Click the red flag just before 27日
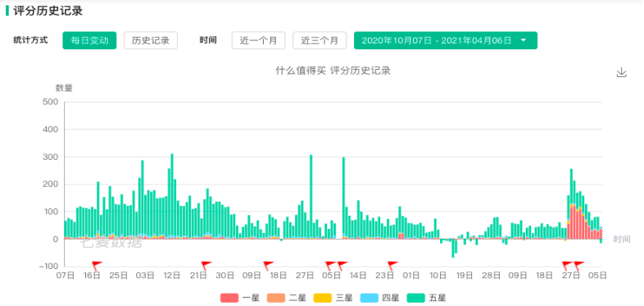Screen dimensions: 644x306 coord(567,265)
